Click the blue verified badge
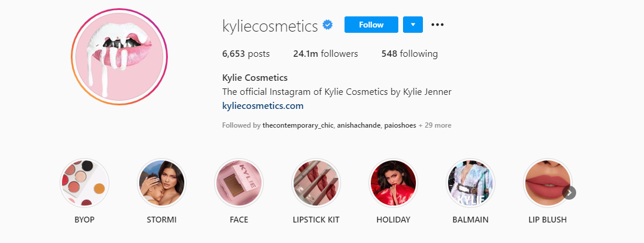Image resolution: width=644 pixels, height=243 pixels. click(328, 25)
